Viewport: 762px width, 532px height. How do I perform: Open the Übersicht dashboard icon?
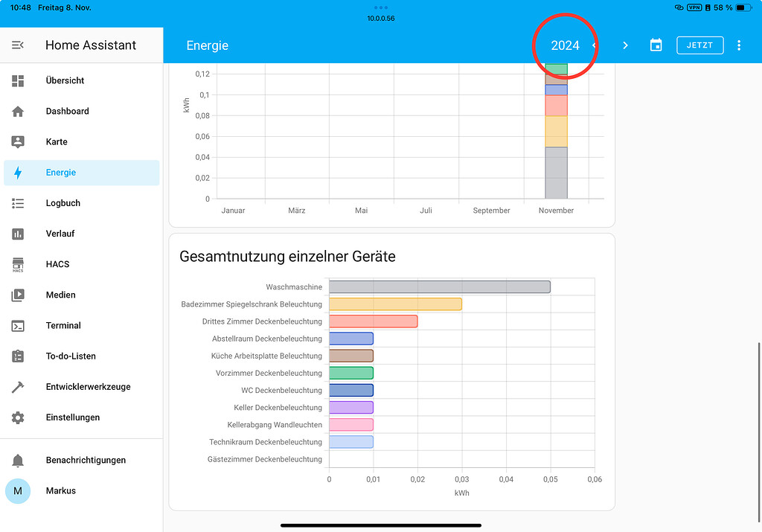click(x=18, y=80)
